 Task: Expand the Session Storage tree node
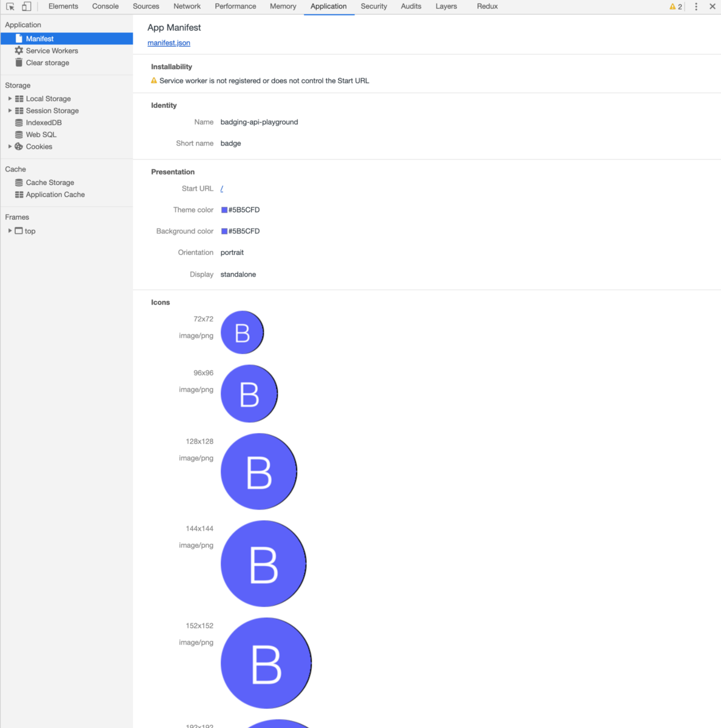click(10, 110)
